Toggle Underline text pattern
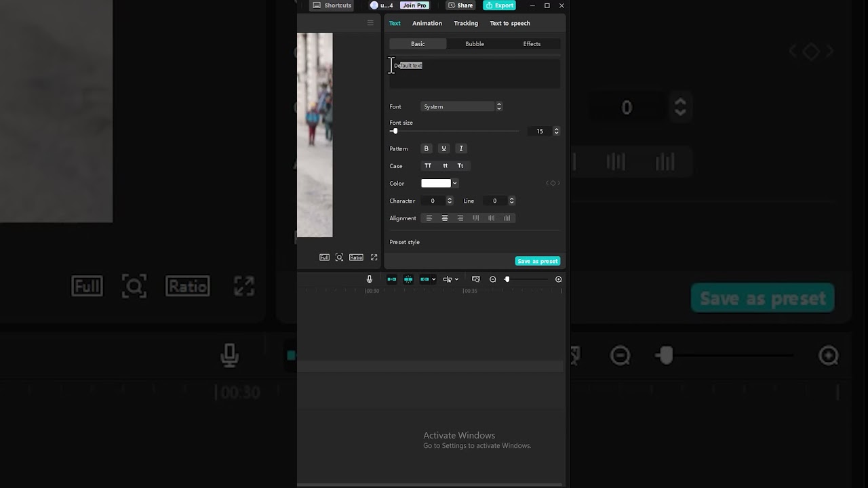868x488 pixels. coord(443,148)
